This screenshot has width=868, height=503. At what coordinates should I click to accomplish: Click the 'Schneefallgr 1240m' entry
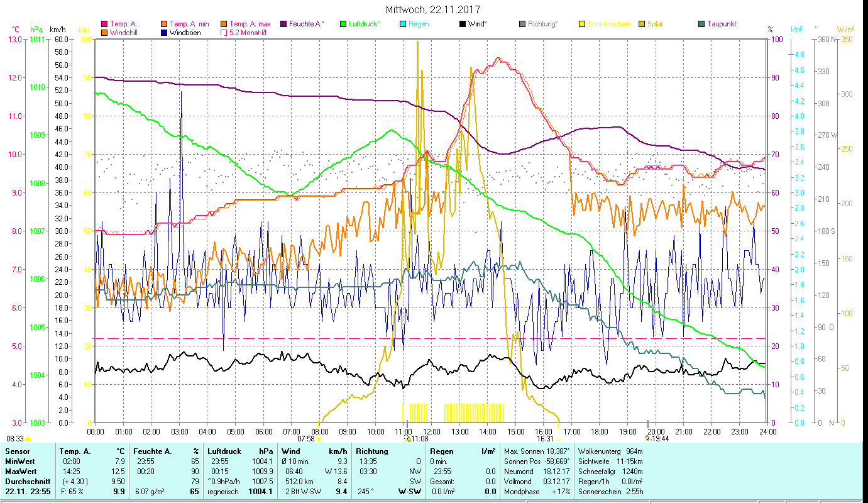pyautogui.click(x=610, y=472)
